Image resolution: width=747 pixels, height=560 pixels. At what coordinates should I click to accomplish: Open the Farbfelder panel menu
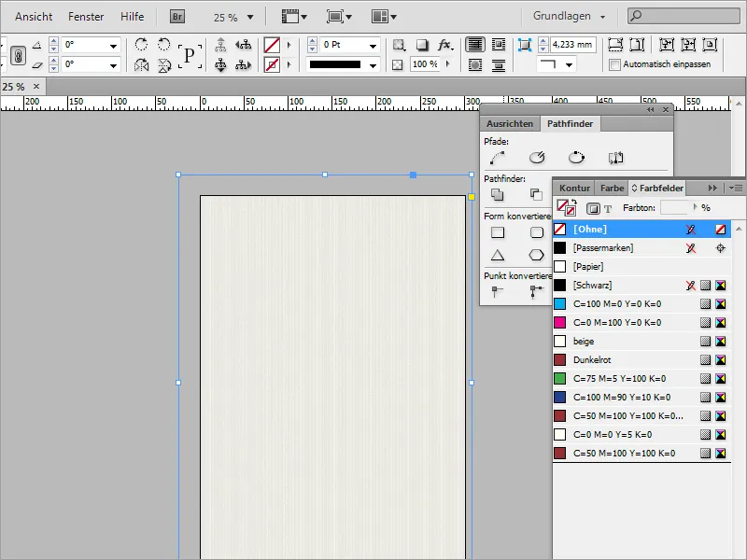point(739,188)
